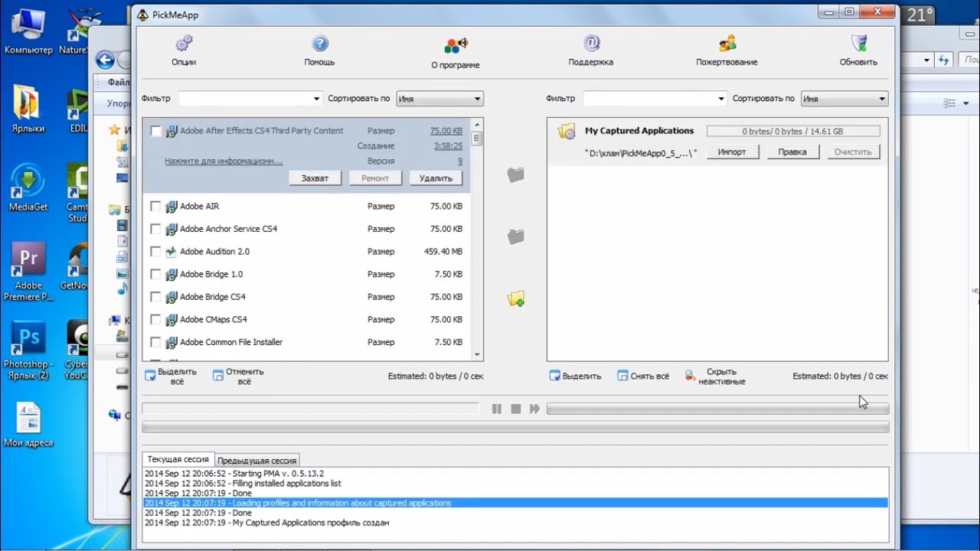Click the Adobe Bridge CS4 row name
980x551 pixels.
(213, 297)
